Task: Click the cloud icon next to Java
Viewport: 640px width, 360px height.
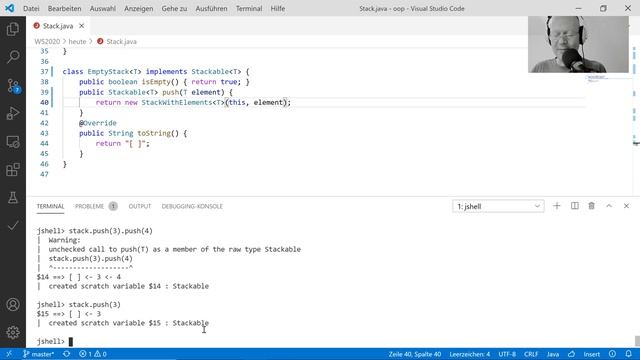Action: (x=571, y=354)
